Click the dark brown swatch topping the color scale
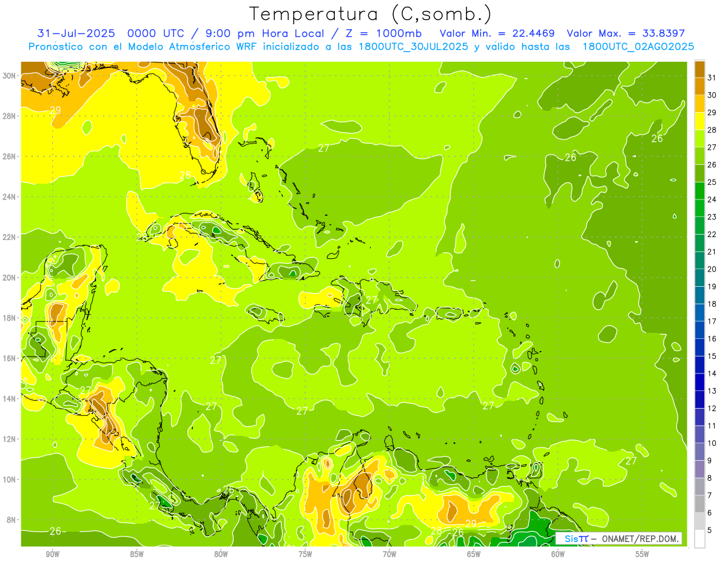This screenshot has width=728, height=562. coord(699,69)
